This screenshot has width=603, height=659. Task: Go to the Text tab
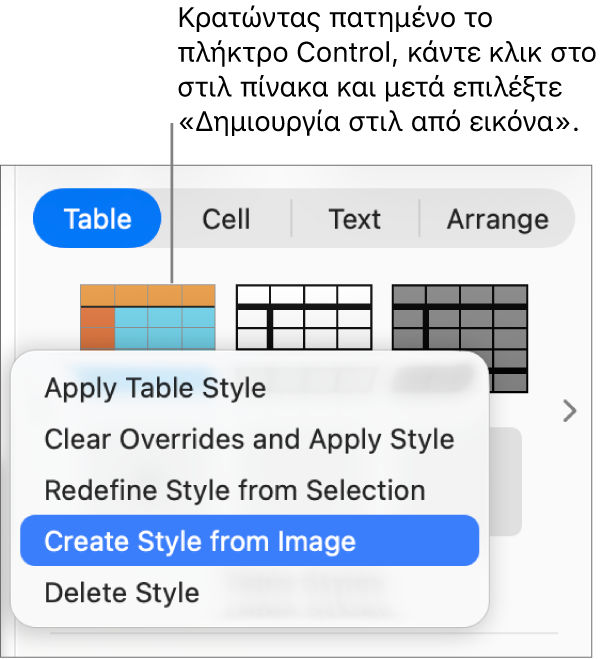(x=355, y=219)
